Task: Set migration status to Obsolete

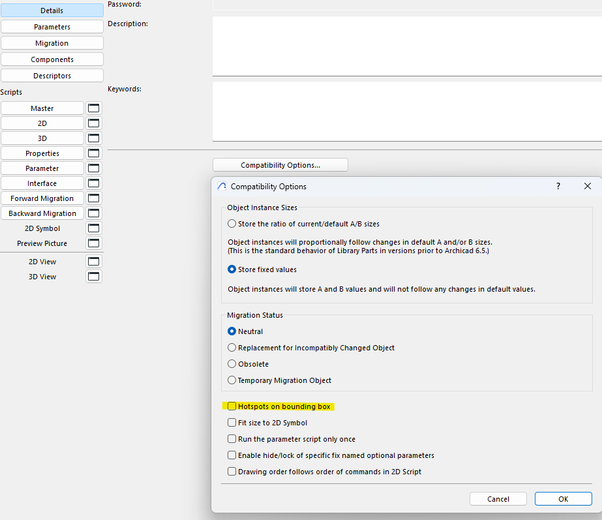Action: 248,364
